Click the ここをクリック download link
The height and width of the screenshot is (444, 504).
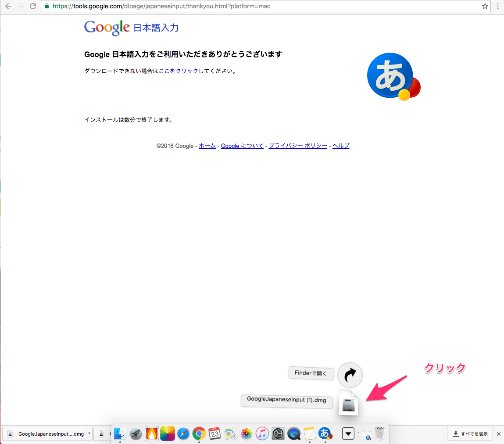(x=179, y=71)
